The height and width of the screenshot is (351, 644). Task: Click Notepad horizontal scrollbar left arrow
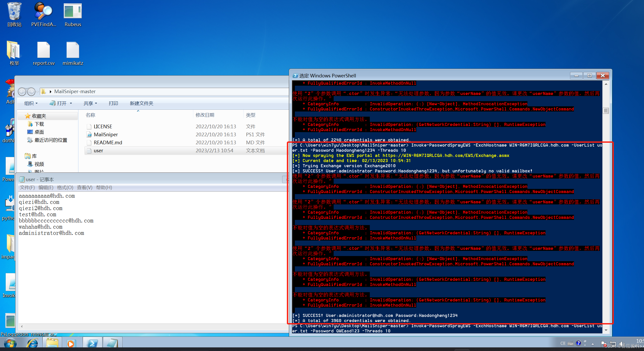(22, 326)
